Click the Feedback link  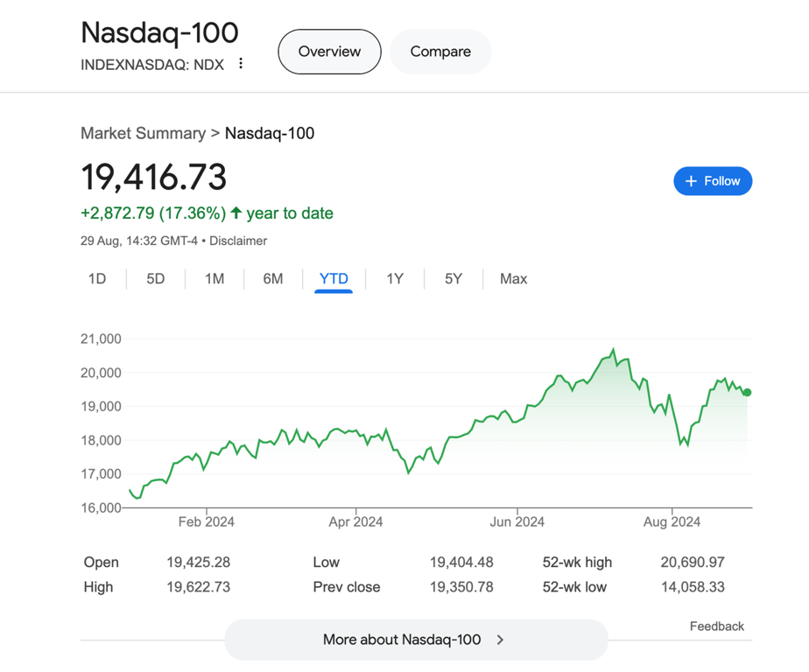tap(716, 626)
